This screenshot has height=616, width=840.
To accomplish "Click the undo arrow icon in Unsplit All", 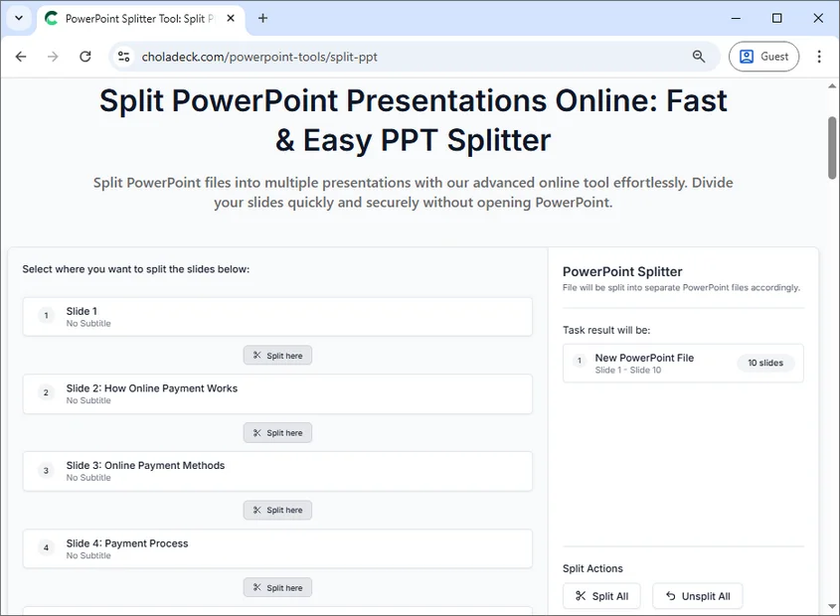I will pos(670,595).
